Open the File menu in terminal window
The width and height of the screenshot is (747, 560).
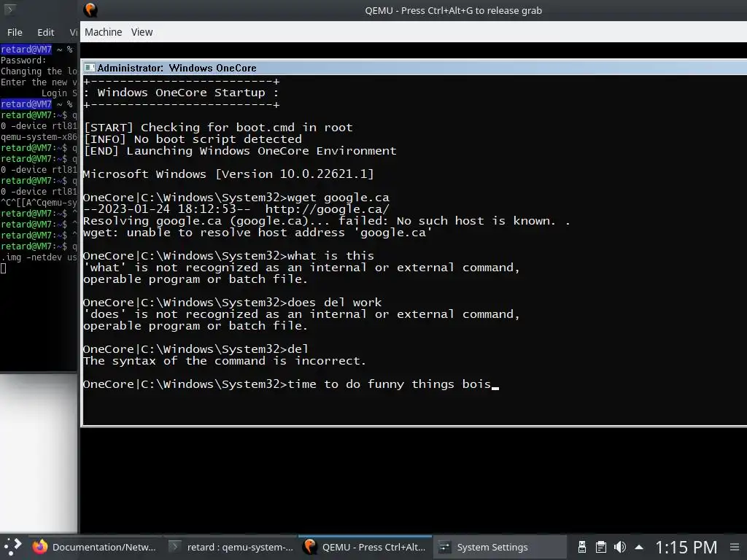[x=15, y=32]
